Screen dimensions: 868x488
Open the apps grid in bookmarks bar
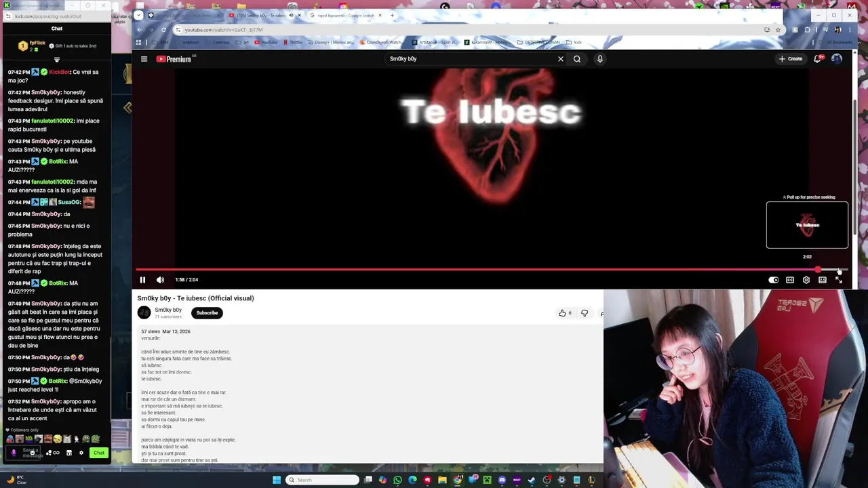(x=138, y=42)
